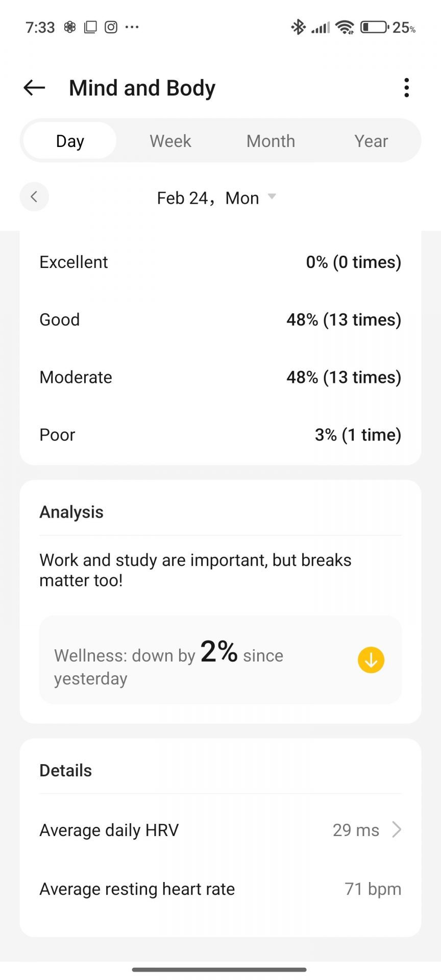Tap the Average resting heart rate row

pyautogui.click(x=220, y=889)
